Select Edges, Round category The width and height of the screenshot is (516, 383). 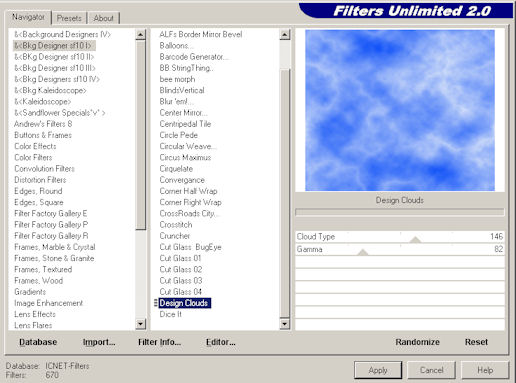(38, 191)
